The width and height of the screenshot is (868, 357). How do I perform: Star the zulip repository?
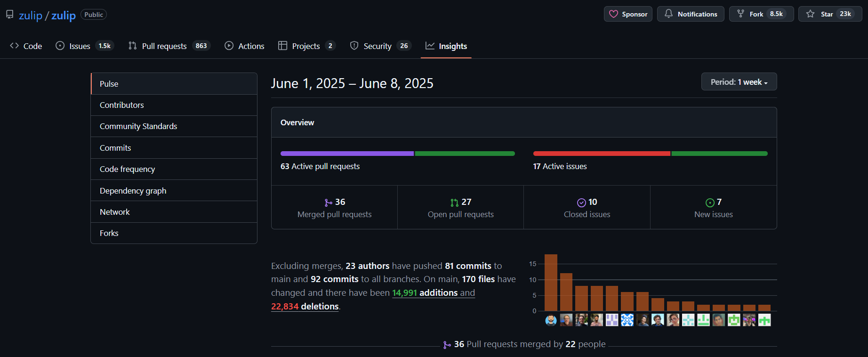click(x=821, y=14)
